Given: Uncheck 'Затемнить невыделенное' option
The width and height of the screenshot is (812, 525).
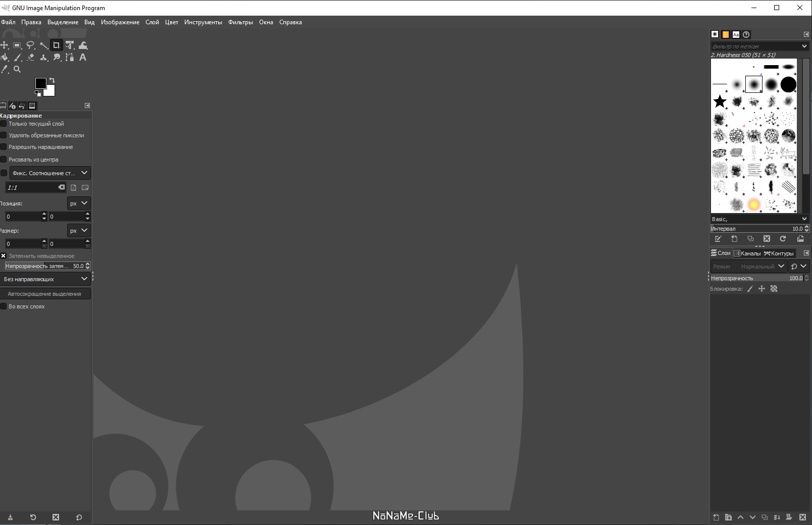Looking at the screenshot, I should coord(4,256).
